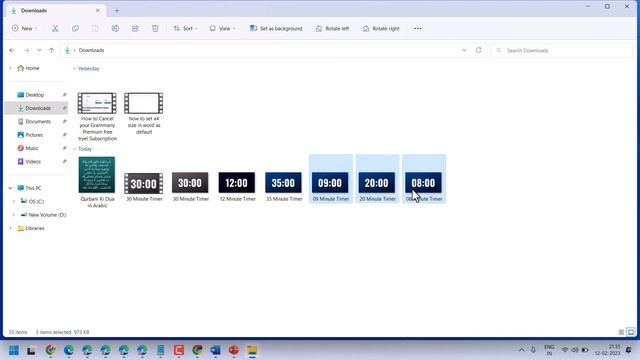Open the Sort dropdown
This screenshot has height=360, width=640.
coord(185,29)
